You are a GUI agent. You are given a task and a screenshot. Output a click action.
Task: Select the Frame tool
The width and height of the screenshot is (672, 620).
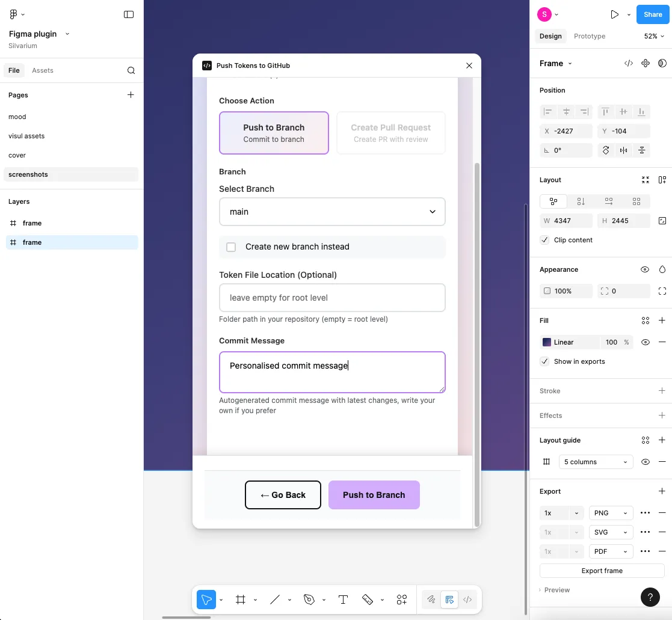pos(240,600)
